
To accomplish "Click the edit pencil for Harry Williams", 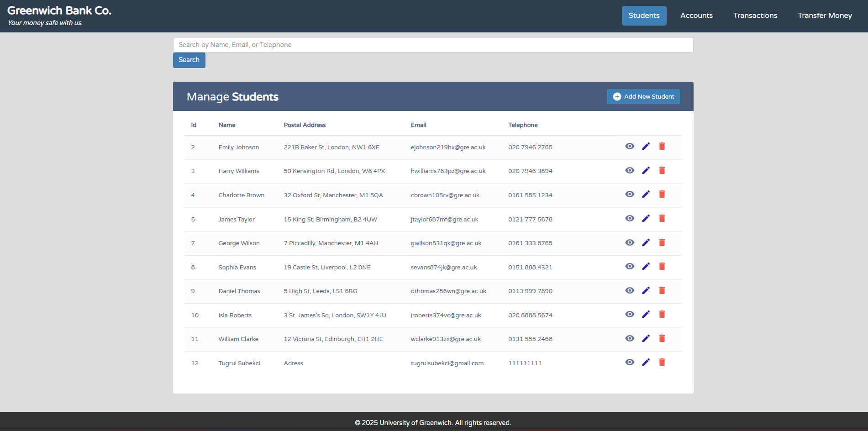I will coord(646,170).
